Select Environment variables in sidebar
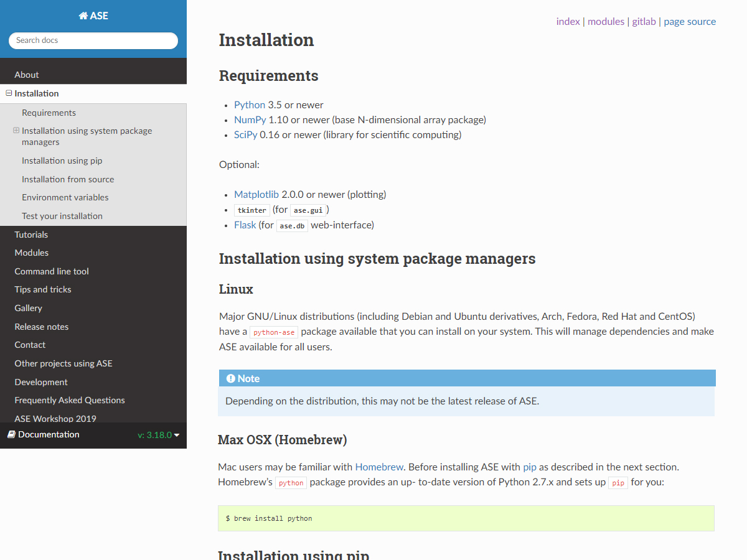747x560 pixels. coord(65,197)
